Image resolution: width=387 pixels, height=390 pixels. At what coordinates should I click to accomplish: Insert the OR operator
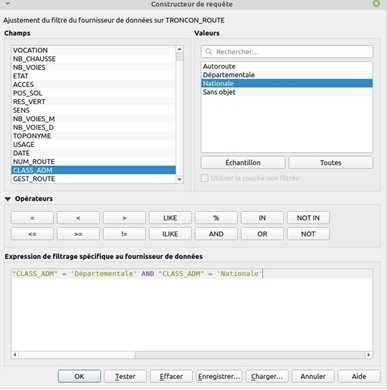point(262,234)
